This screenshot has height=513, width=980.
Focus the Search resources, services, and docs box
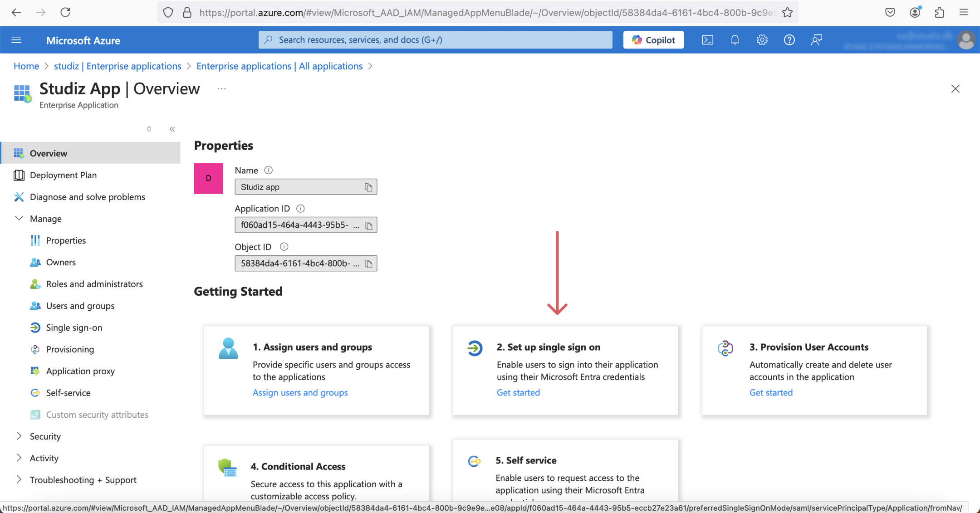436,40
